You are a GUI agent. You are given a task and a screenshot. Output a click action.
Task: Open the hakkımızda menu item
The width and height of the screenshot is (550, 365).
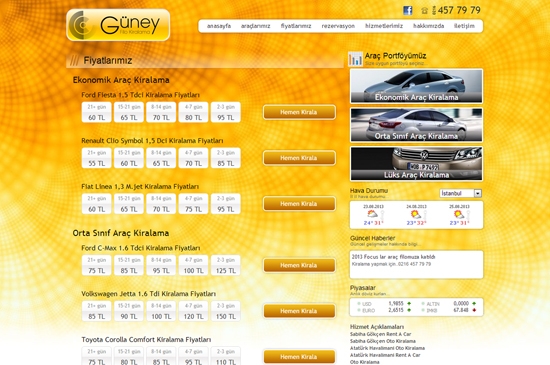click(428, 26)
